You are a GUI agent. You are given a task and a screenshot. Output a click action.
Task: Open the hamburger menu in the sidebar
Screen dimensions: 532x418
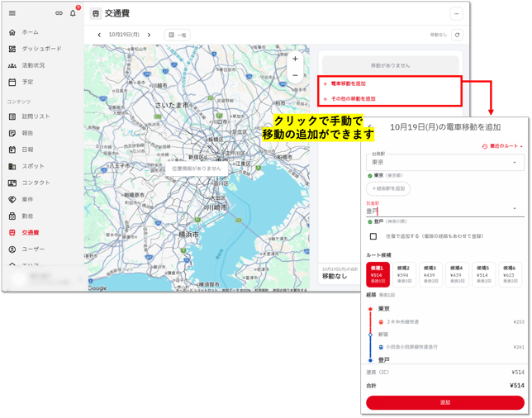(12, 13)
